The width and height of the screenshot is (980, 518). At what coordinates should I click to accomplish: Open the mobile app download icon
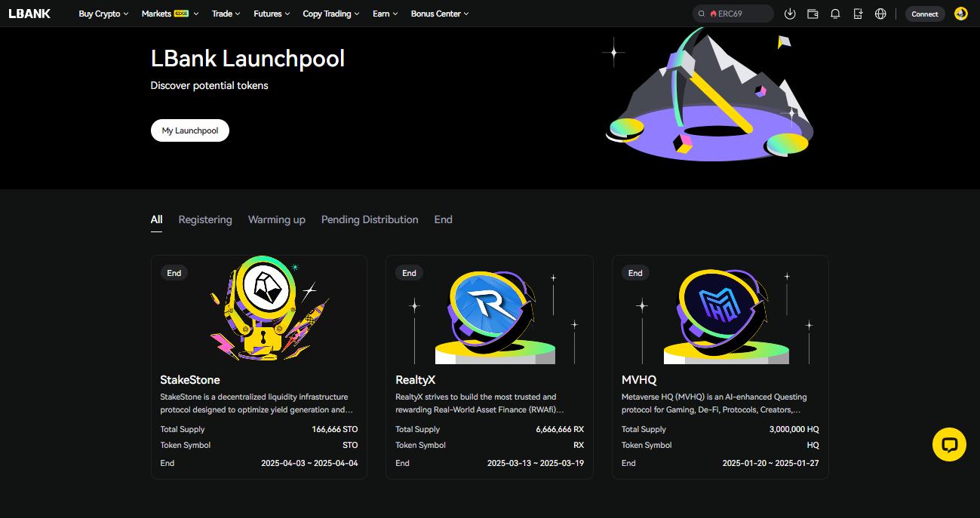[x=858, y=14]
